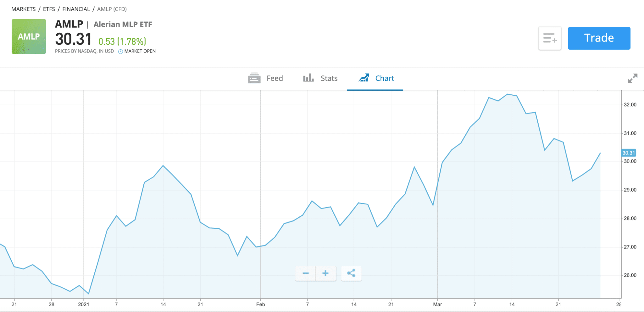Open the Stats tab
Image resolution: width=644 pixels, height=312 pixels.
coord(329,78)
